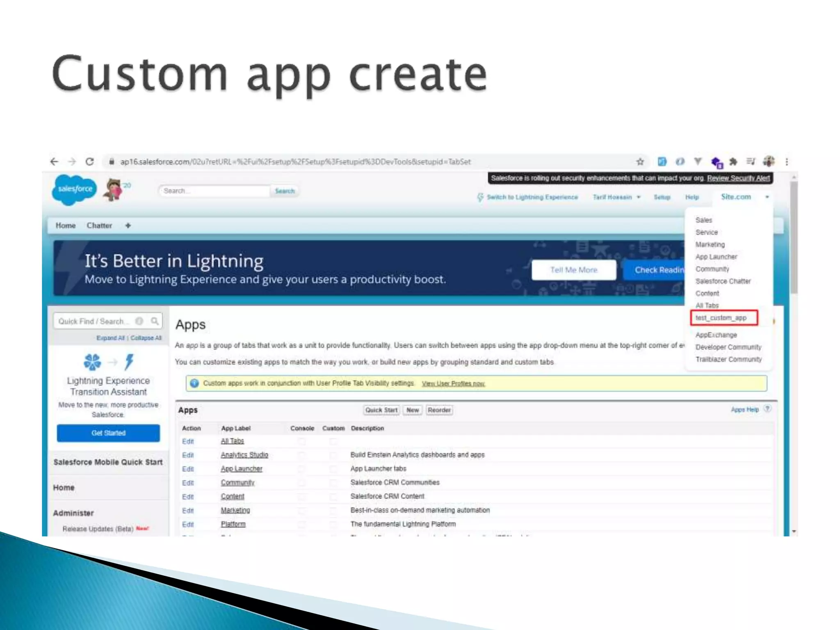Click into the top Search input field
This screenshot has width=840, height=630.
[213, 191]
